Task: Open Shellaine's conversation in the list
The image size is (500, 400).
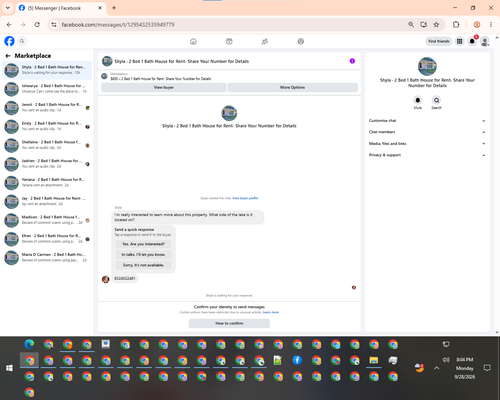Action: tap(47, 145)
